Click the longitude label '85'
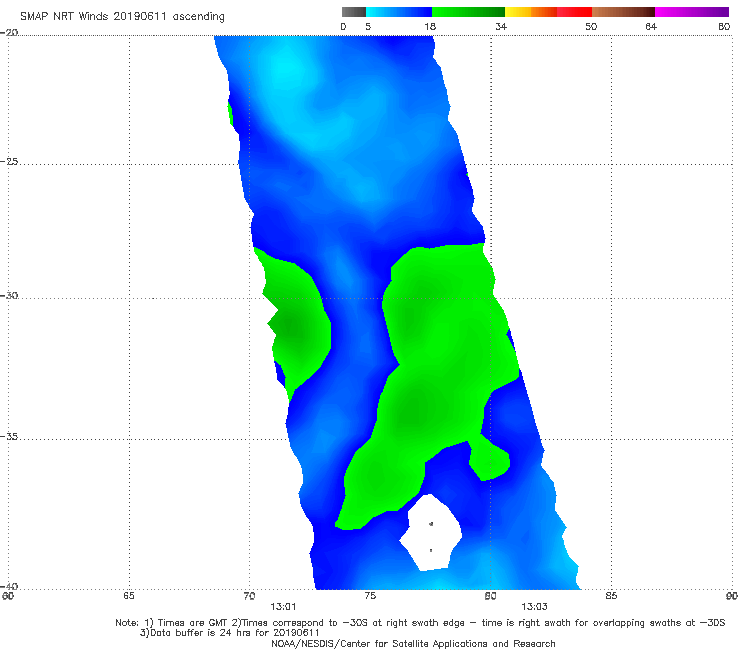This screenshot has height=650, width=740. [611, 596]
